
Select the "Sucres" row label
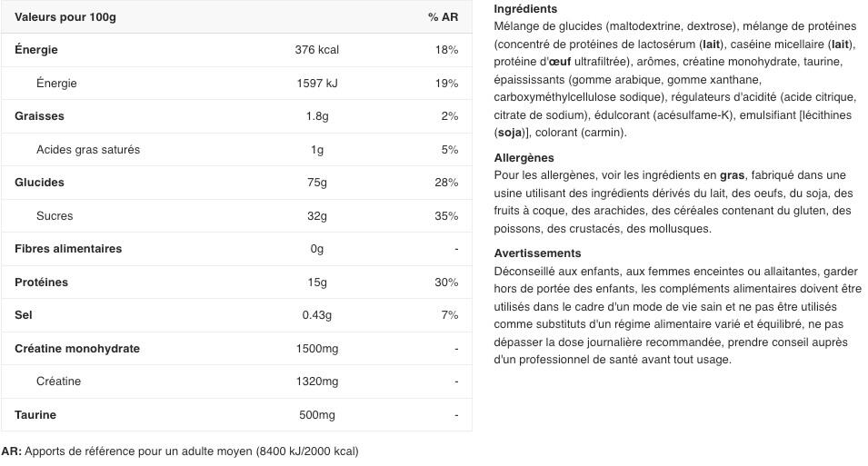(55, 216)
